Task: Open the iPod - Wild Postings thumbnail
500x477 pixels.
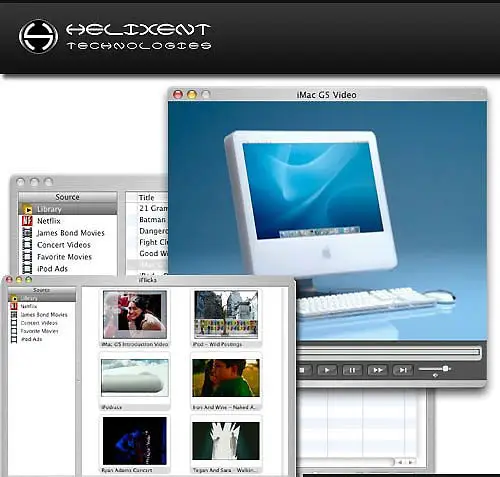Action: point(226,314)
